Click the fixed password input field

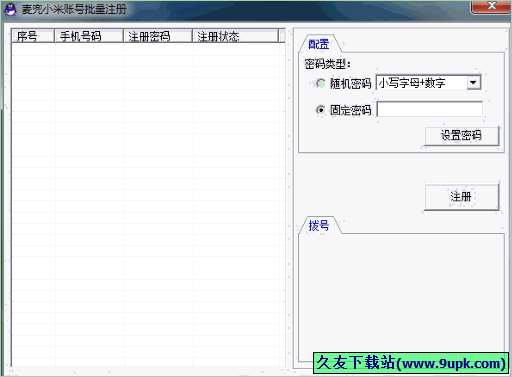click(x=429, y=109)
